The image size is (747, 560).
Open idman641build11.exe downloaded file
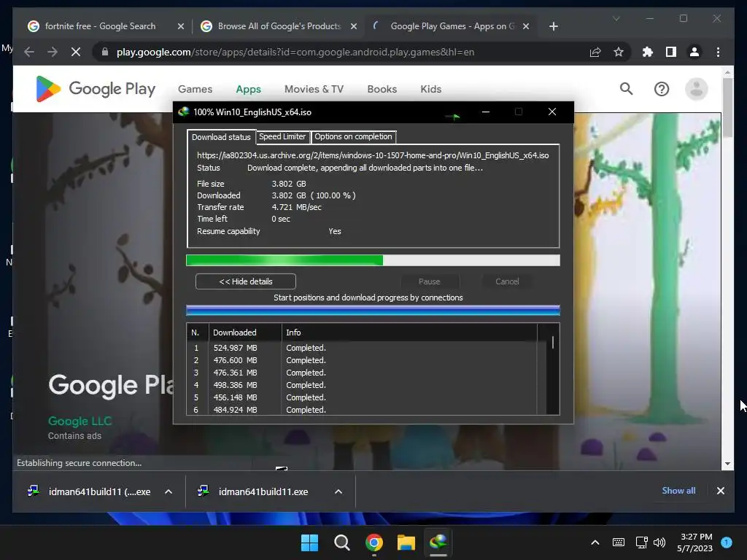[263, 491]
